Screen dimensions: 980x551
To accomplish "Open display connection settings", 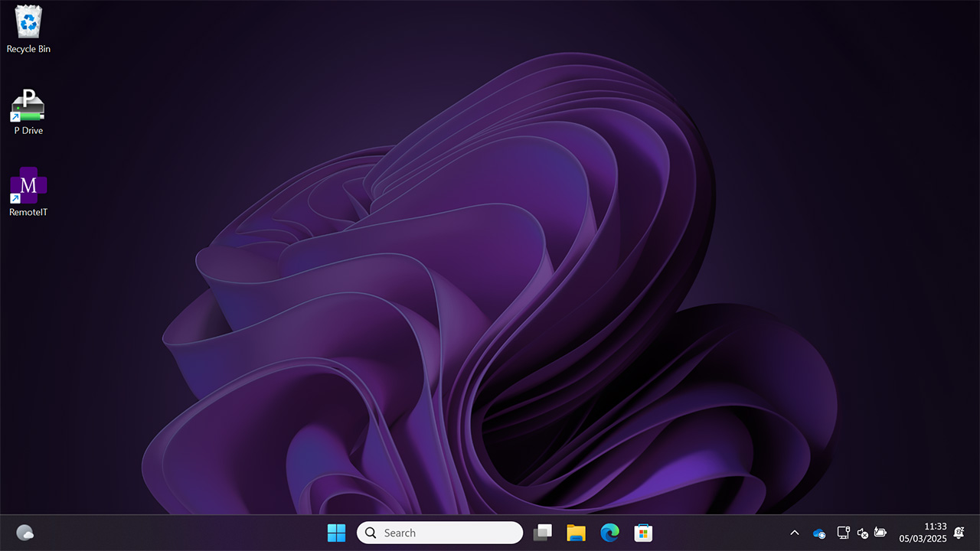I will tap(843, 532).
